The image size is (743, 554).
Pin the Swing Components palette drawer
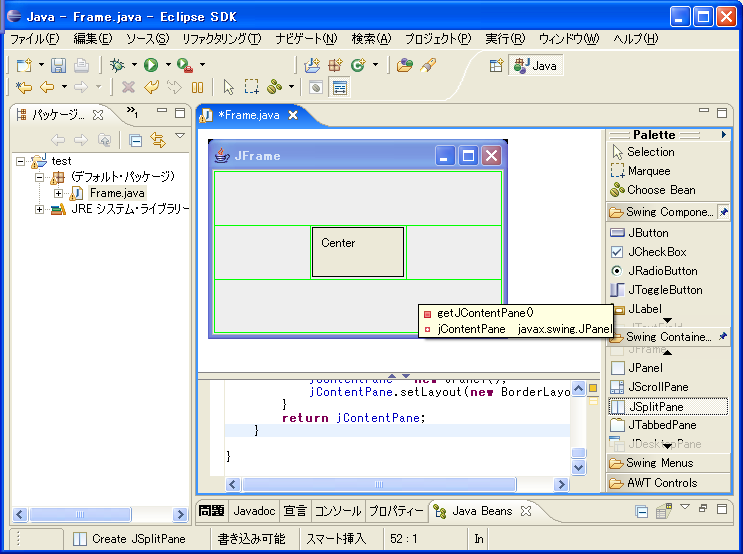(723, 212)
